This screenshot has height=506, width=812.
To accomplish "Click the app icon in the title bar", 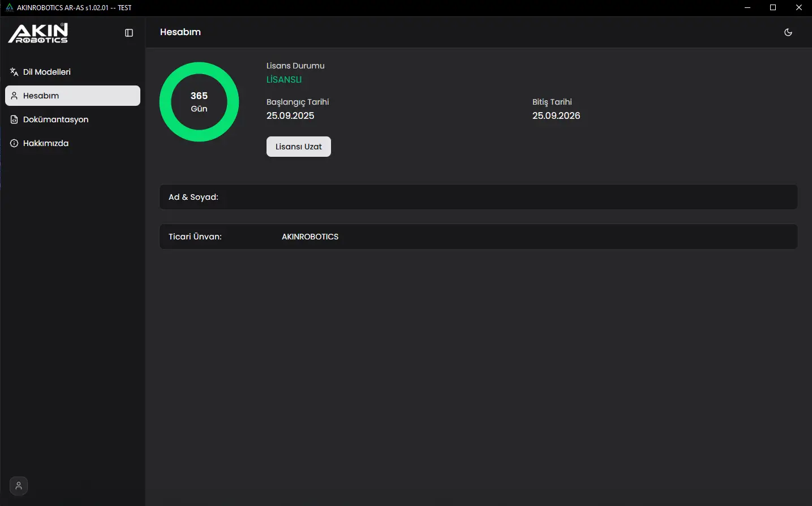I will click(9, 8).
